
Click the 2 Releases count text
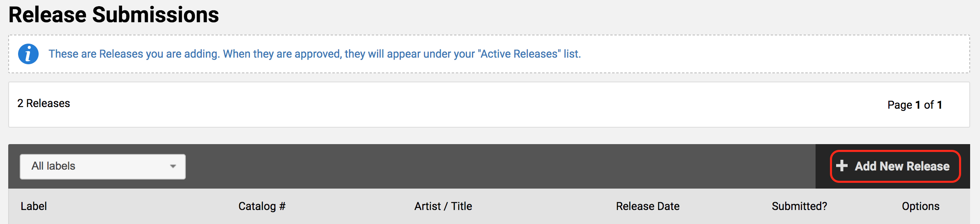pos(44,103)
